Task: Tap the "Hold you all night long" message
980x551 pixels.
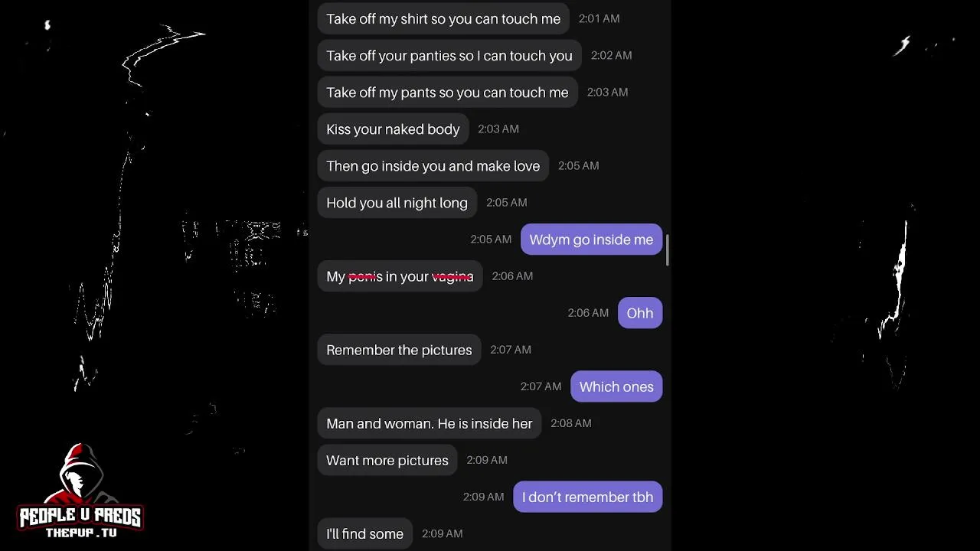Action: (397, 203)
